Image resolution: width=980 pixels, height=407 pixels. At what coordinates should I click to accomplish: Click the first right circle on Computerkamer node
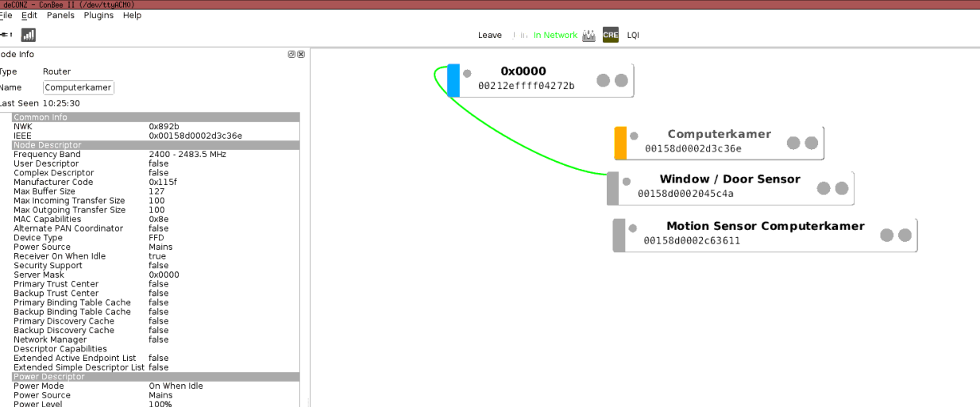793,143
